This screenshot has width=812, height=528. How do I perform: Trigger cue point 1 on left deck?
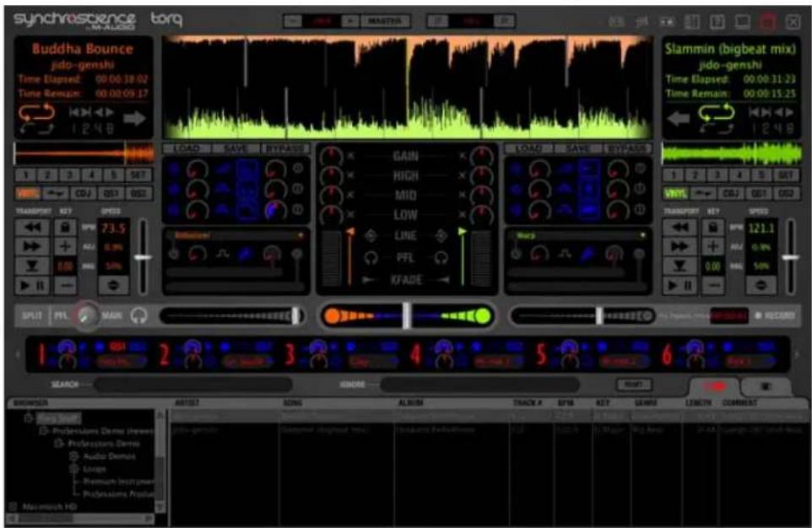pos(25,175)
